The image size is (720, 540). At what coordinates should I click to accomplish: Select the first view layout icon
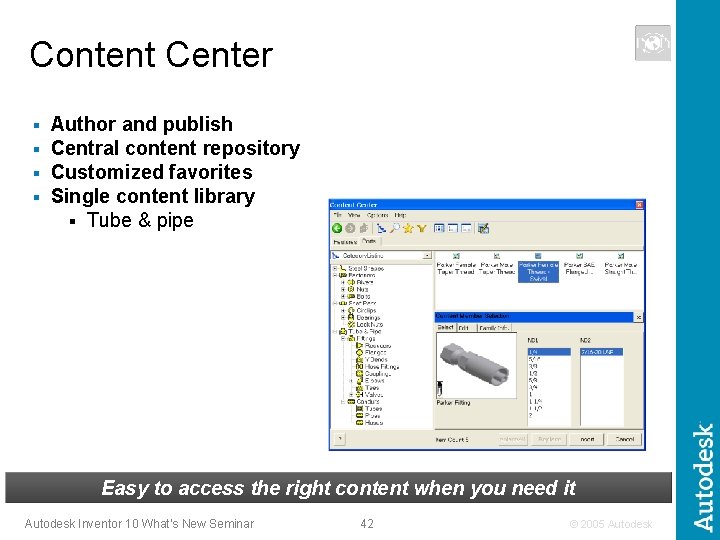coord(439,228)
